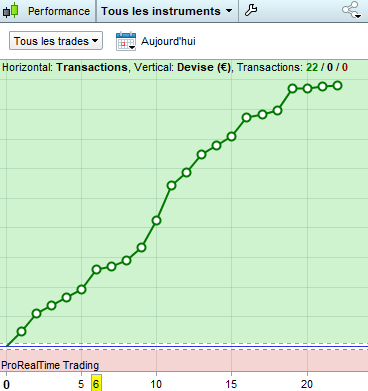Click the last data point at trade 22

[x=337, y=86]
